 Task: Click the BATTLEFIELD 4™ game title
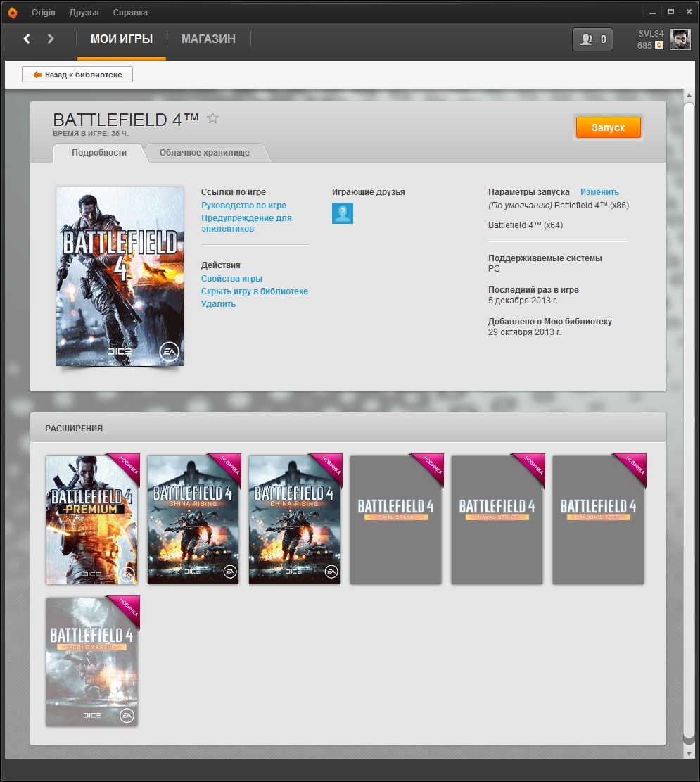(x=126, y=120)
